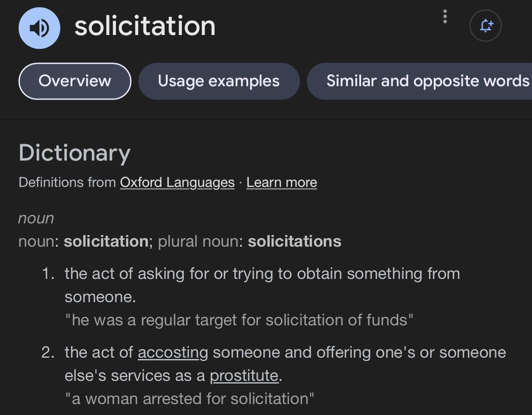Click the Dictionary section heading

75,153
